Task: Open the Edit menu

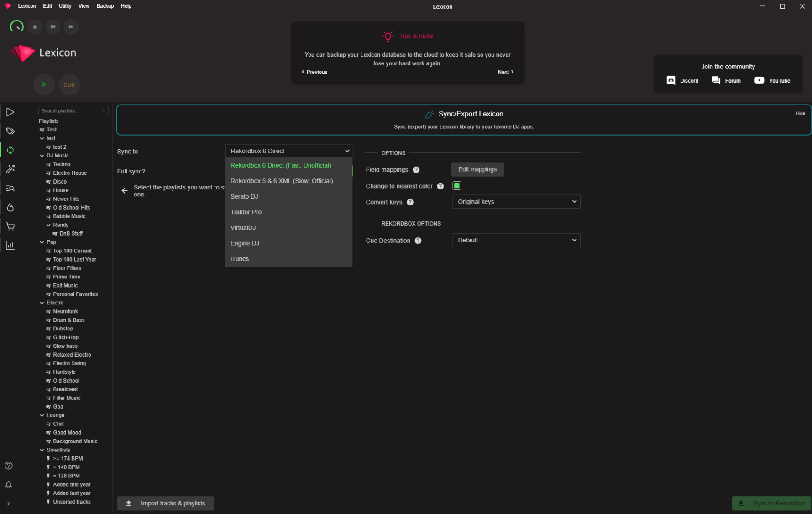Action: point(47,6)
